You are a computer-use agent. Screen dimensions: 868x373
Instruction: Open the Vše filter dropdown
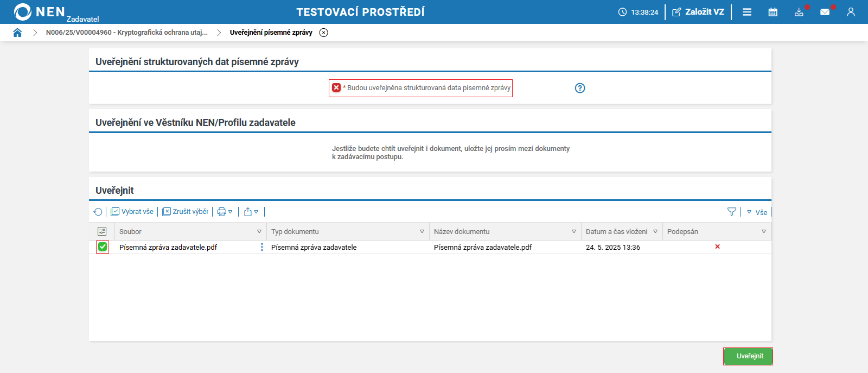pyautogui.click(x=757, y=212)
